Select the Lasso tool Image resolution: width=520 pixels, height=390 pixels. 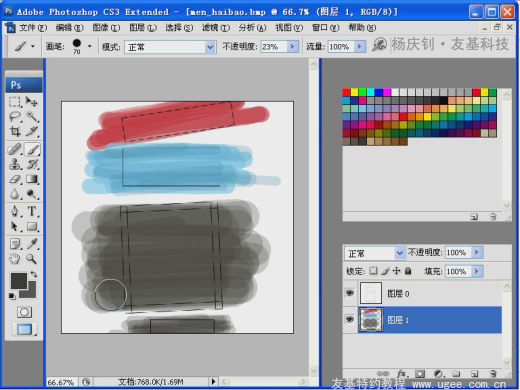pos(15,117)
